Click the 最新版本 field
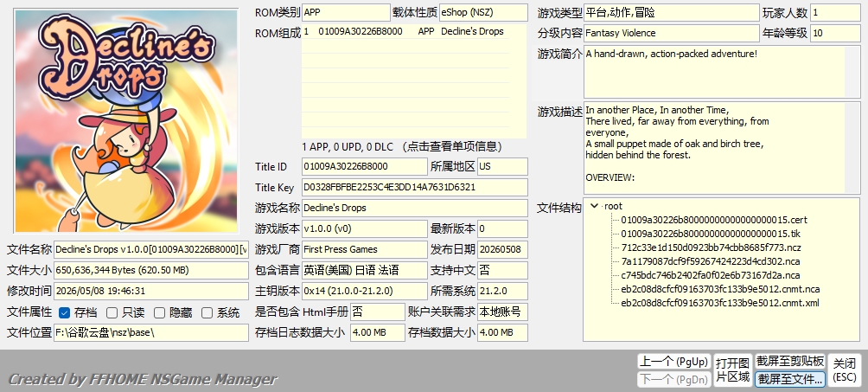Viewport: 868px width, 392px height. [502, 229]
